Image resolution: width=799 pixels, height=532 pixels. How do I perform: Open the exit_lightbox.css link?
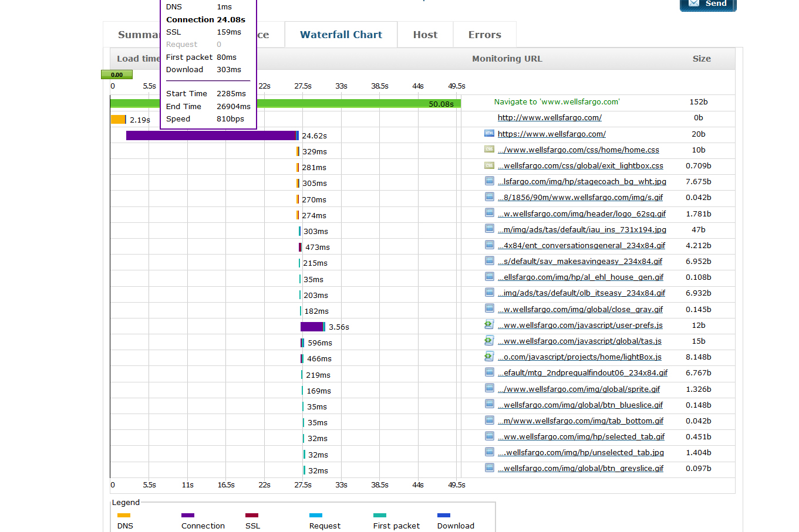[x=581, y=166]
